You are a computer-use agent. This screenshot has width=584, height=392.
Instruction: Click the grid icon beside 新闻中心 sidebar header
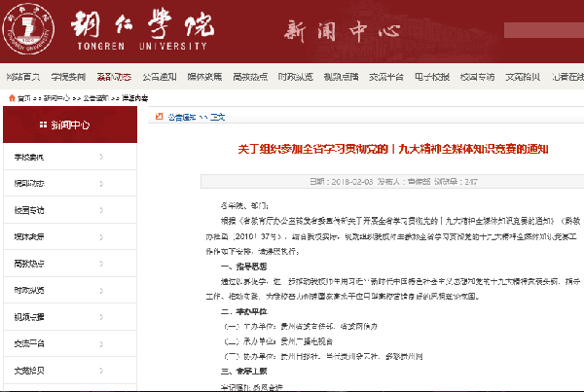point(41,125)
